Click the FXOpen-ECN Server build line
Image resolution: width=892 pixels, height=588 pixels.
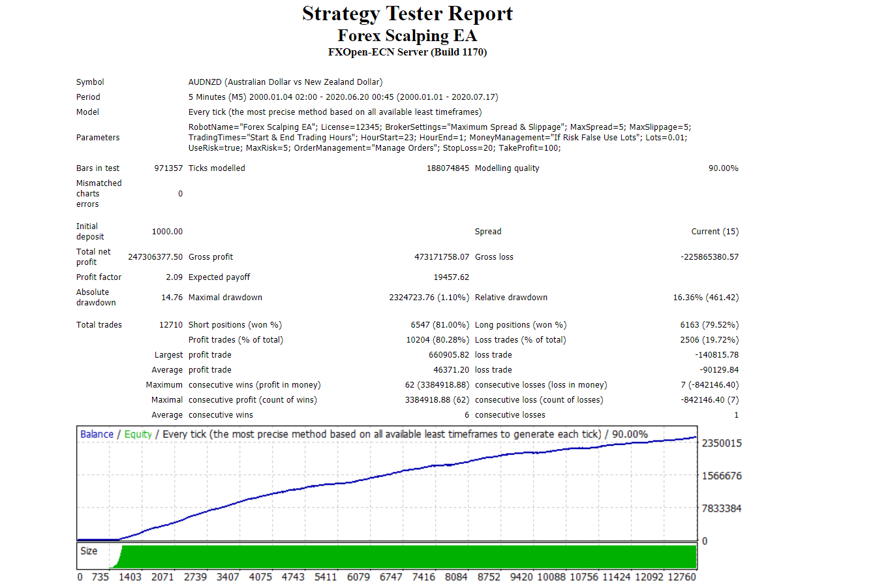click(x=407, y=52)
